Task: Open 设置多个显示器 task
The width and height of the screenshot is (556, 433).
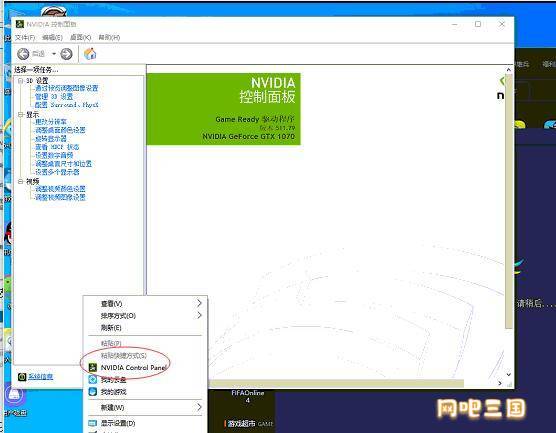Action: (x=57, y=172)
